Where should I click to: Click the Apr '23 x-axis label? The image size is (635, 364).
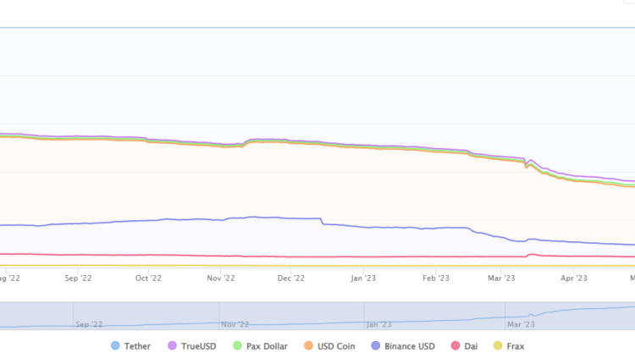click(x=575, y=277)
